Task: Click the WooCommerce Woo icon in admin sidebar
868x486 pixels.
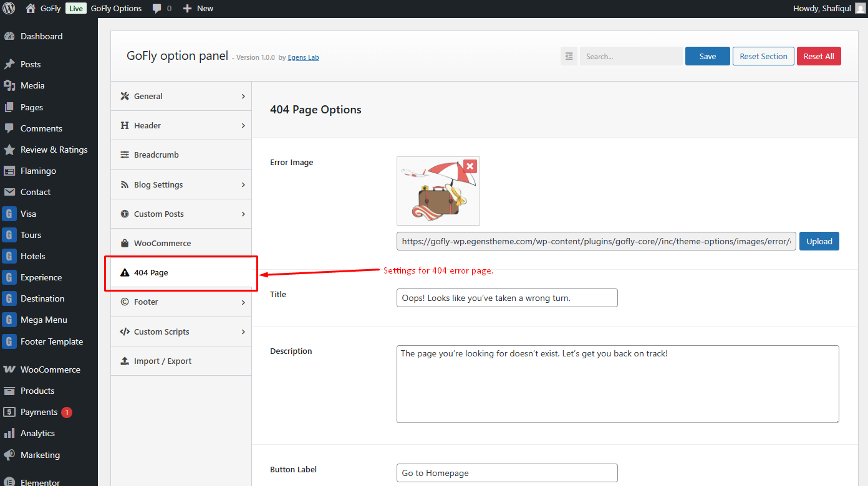Action: point(9,369)
